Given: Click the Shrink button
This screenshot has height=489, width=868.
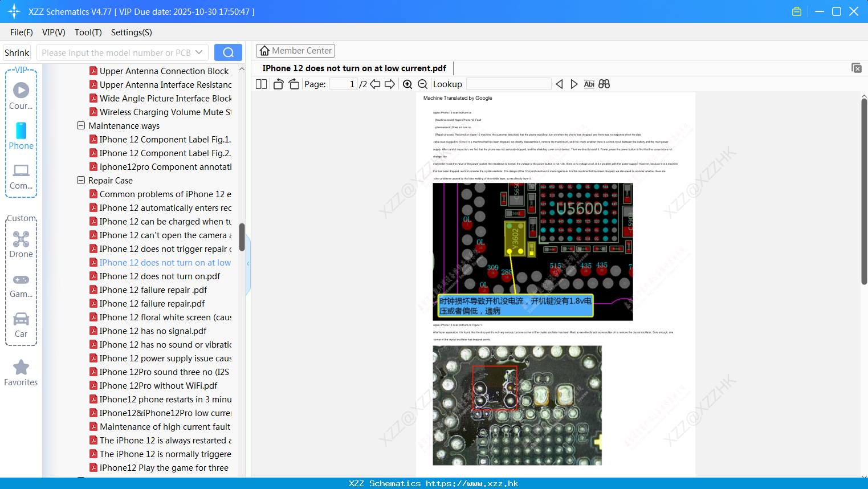Looking at the screenshot, I should (17, 52).
